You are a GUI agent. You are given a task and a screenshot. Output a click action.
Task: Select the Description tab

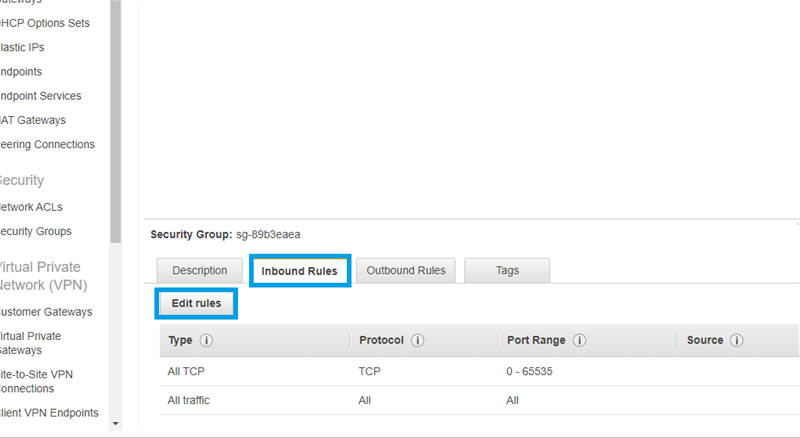tap(199, 271)
